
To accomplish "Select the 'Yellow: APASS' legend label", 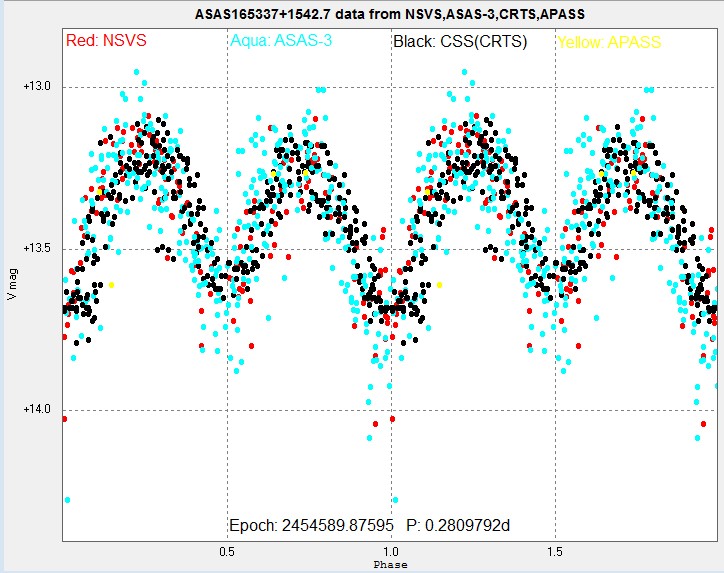I will point(609,42).
